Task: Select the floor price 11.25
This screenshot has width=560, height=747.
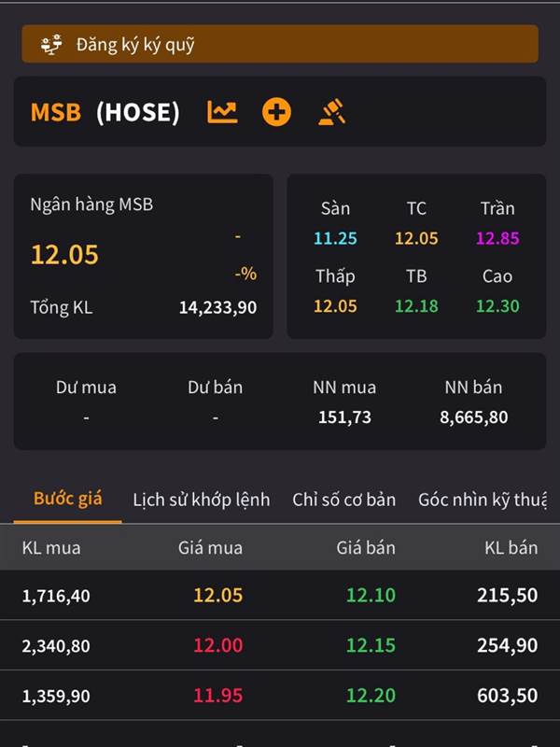Action: [335, 238]
